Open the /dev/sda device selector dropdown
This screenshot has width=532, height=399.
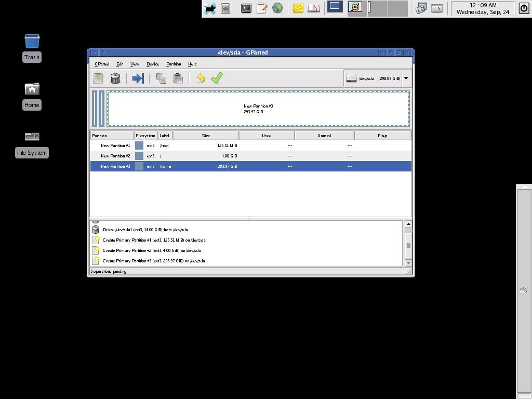click(x=406, y=78)
